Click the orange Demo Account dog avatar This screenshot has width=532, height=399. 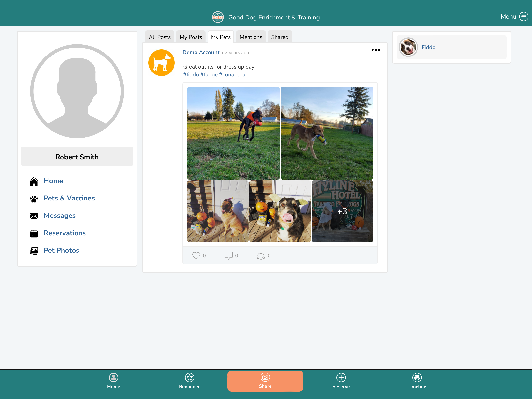coord(161,63)
